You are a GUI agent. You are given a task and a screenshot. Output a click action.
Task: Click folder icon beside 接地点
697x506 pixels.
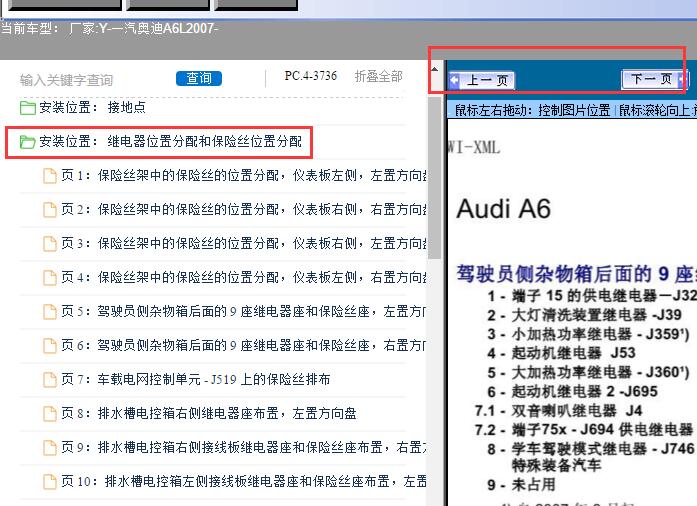(28, 108)
